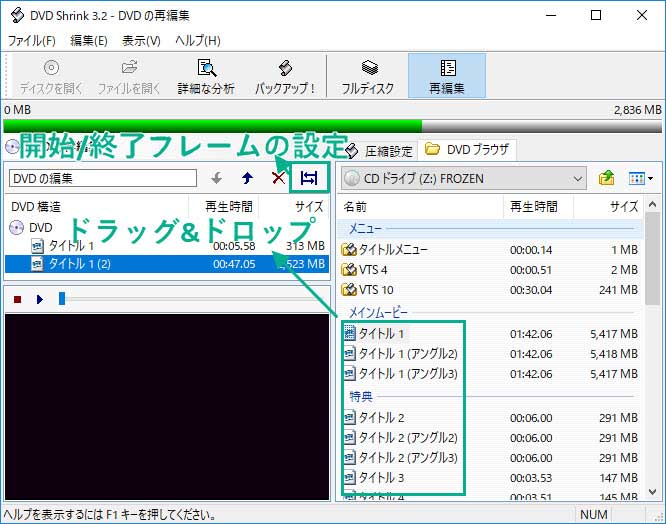Click the red delete X icon

pos(278,178)
